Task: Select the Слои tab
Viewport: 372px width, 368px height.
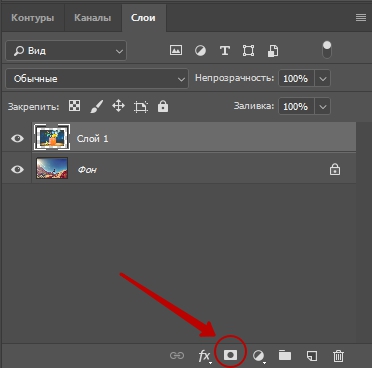Action: click(143, 18)
